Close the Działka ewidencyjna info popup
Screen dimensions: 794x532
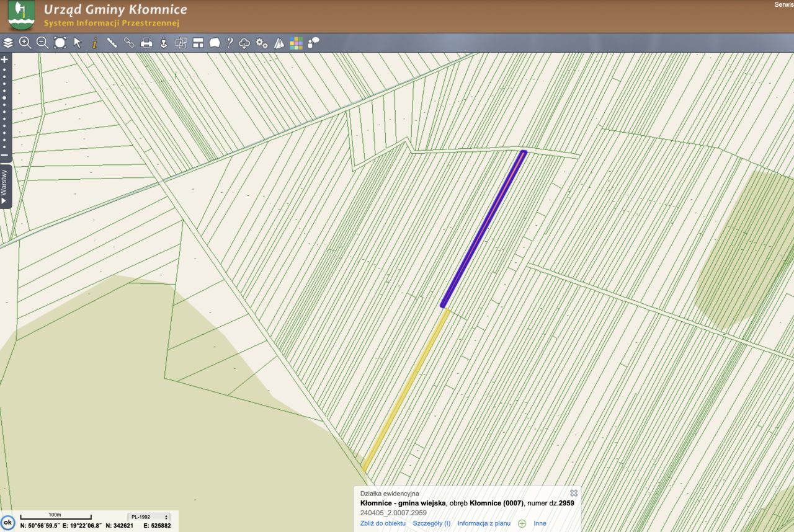[574, 493]
